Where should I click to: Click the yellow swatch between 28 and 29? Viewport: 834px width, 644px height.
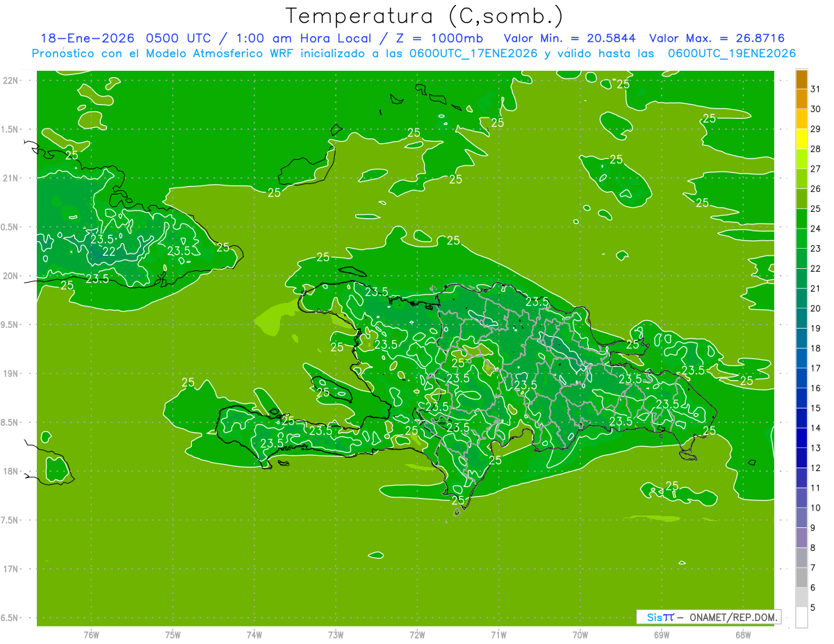coord(801,139)
